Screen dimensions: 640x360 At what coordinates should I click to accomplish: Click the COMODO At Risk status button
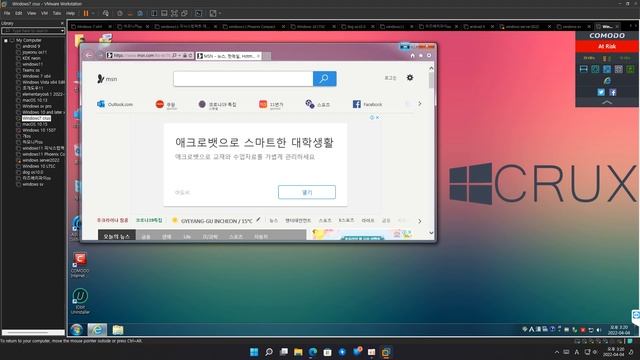click(x=607, y=47)
